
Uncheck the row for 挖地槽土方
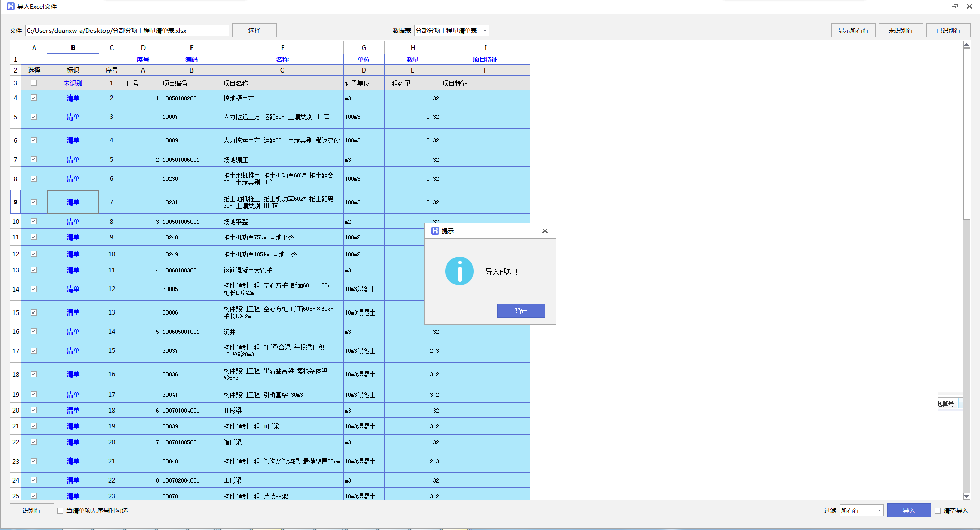(x=34, y=98)
